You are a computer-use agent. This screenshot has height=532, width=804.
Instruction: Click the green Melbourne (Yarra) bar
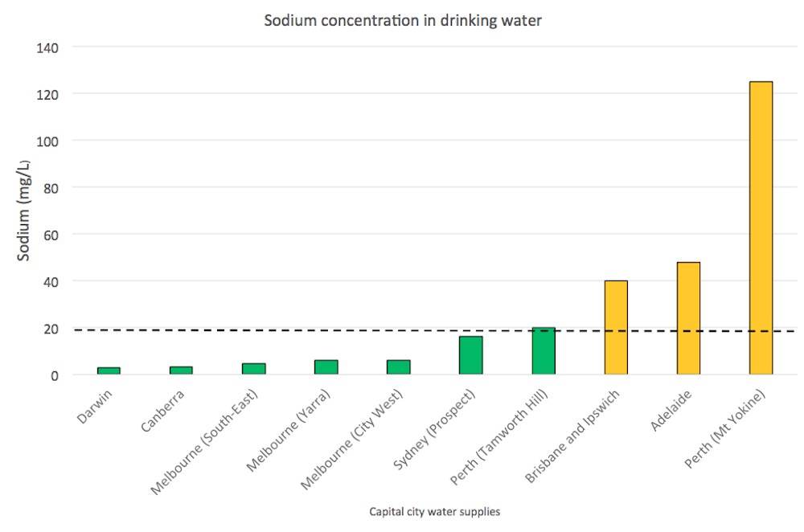point(326,367)
